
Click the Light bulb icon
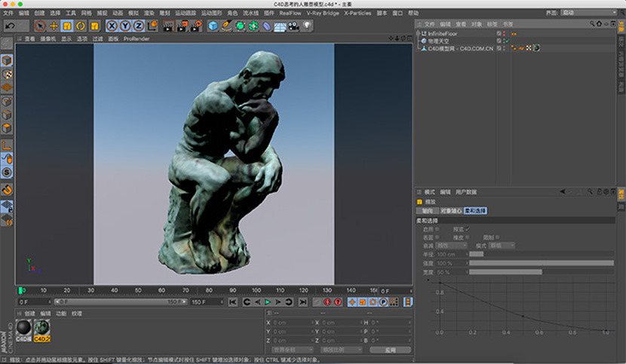pyautogui.click(x=307, y=26)
